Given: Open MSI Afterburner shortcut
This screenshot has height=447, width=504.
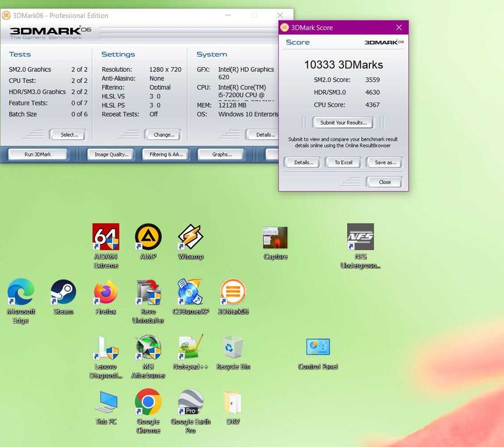Looking at the screenshot, I should pyautogui.click(x=148, y=356).
